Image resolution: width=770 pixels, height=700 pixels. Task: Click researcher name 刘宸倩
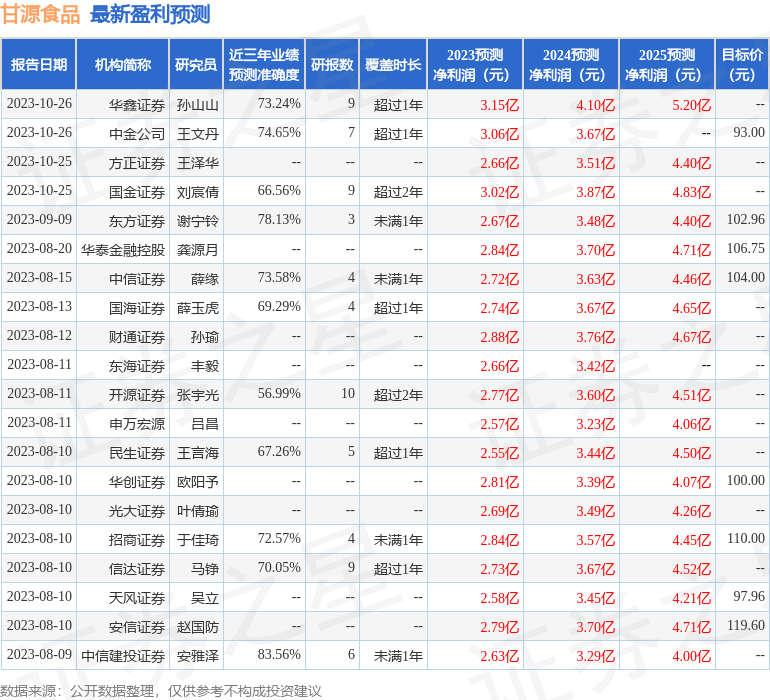click(197, 192)
